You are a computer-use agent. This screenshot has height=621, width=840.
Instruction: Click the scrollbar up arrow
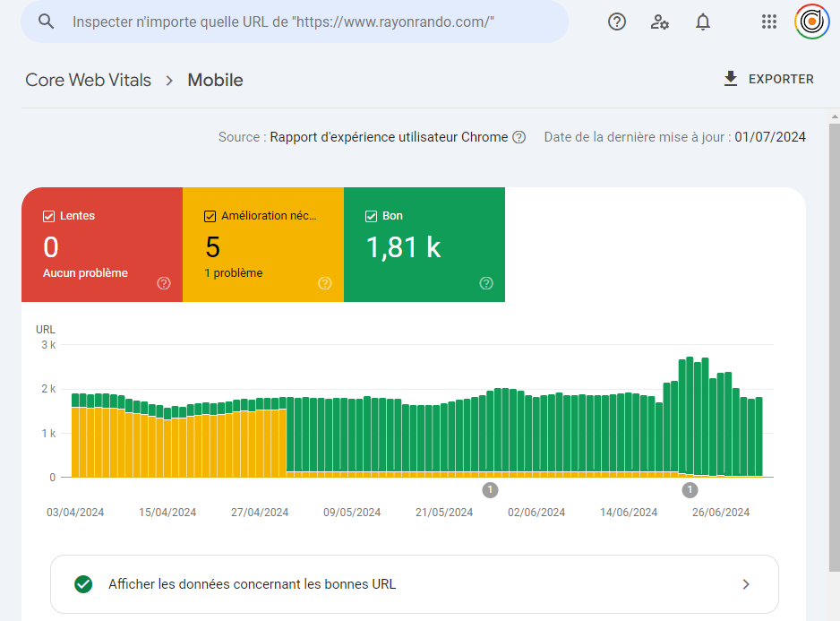click(x=835, y=116)
